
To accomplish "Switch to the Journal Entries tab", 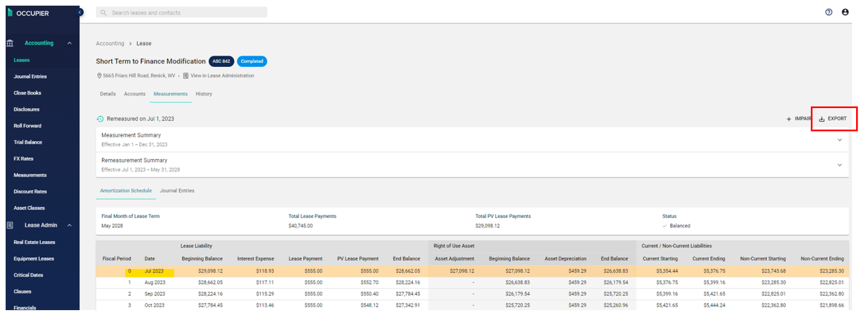I will pos(177,191).
